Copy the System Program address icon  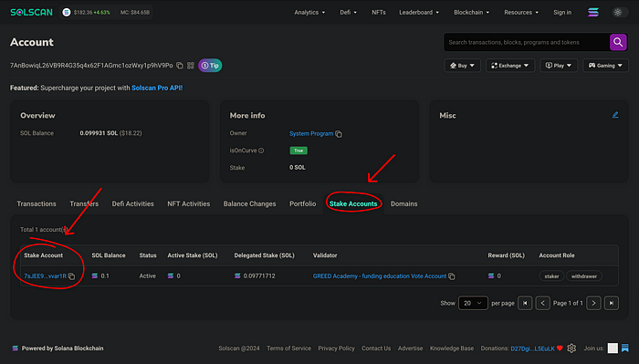point(339,134)
